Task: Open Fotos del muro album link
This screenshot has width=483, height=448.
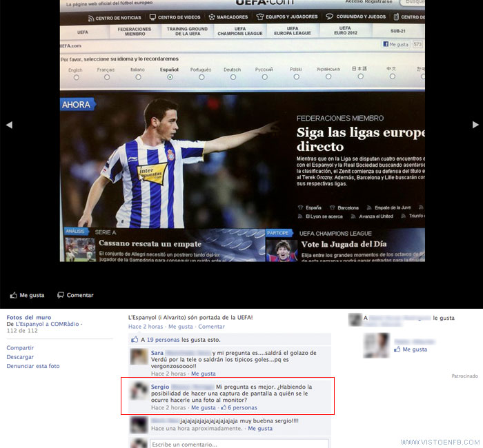Action: [x=29, y=317]
